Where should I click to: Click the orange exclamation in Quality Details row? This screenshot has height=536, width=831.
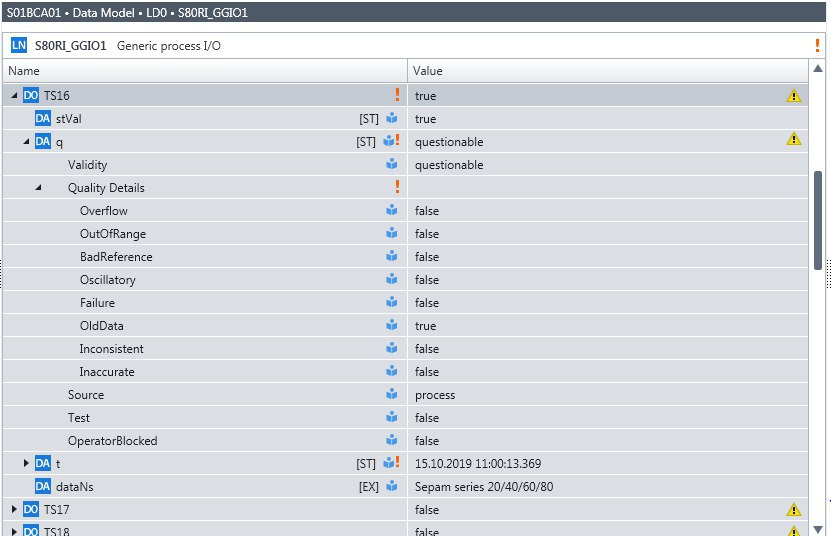click(397, 186)
